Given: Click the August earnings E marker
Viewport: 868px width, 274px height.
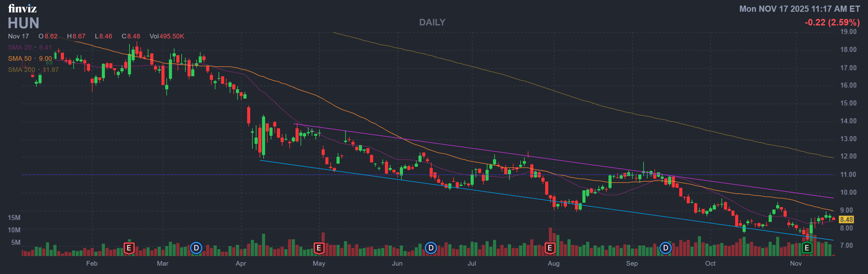Looking at the screenshot, I should coord(550,248).
